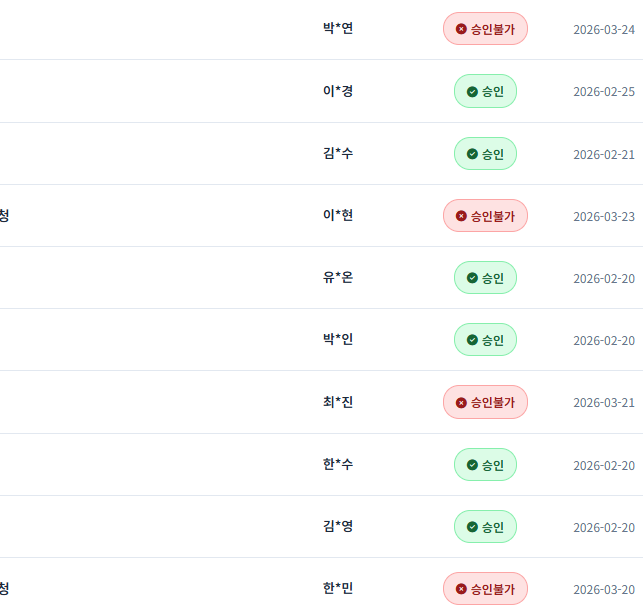The width and height of the screenshot is (643, 606).
Task: Click the applicant name 한*민
Action: 338,588
